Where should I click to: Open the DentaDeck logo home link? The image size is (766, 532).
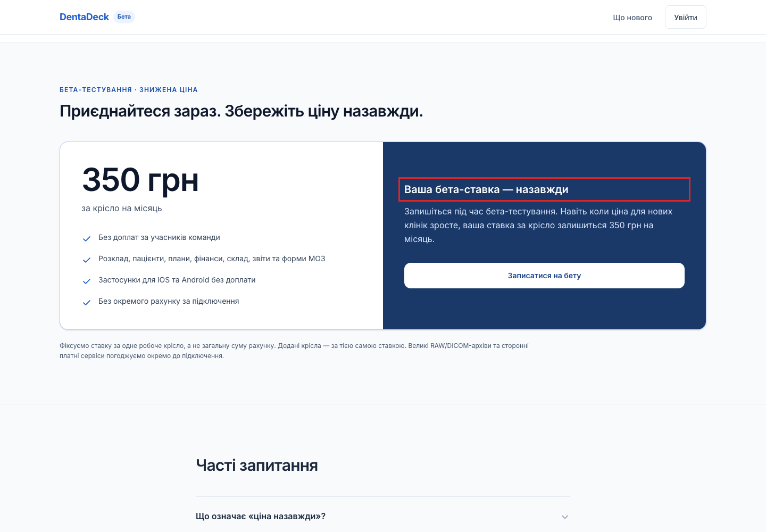click(x=84, y=17)
